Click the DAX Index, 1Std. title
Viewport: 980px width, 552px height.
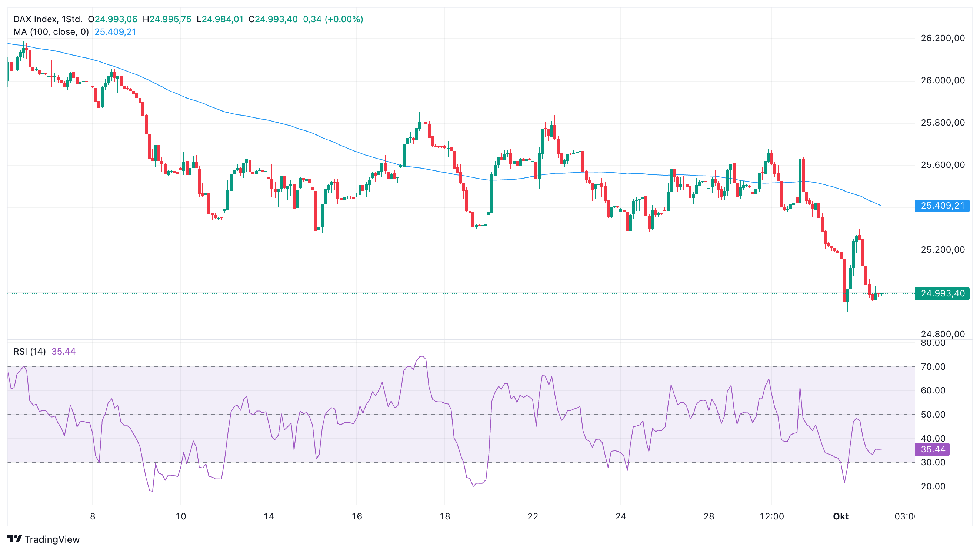(47, 19)
